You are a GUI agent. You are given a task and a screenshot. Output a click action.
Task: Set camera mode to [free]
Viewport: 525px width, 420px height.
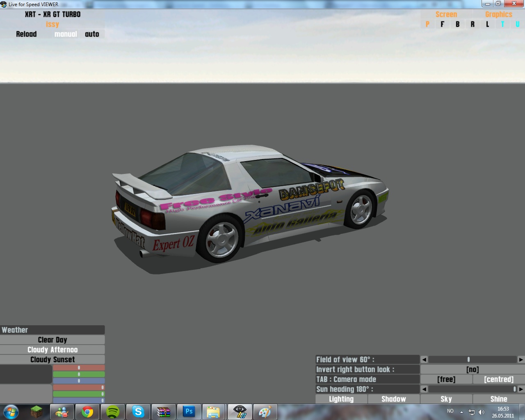point(446,379)
